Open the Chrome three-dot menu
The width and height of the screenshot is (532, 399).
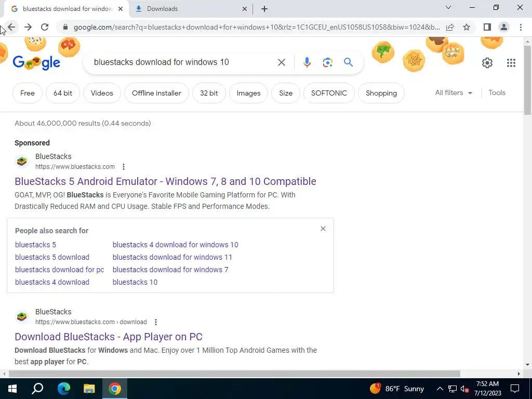click(521, 27)
